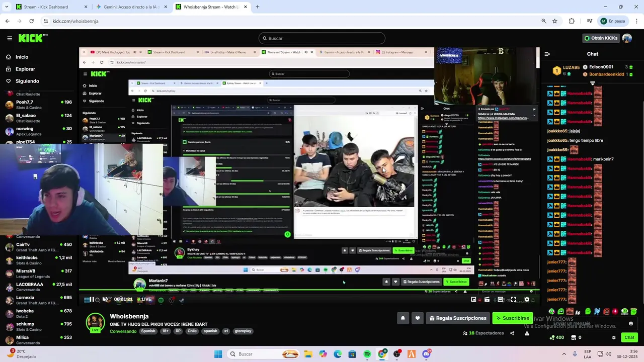644x362 pixels.
Task: Pause the stream player
Action: 92,299
